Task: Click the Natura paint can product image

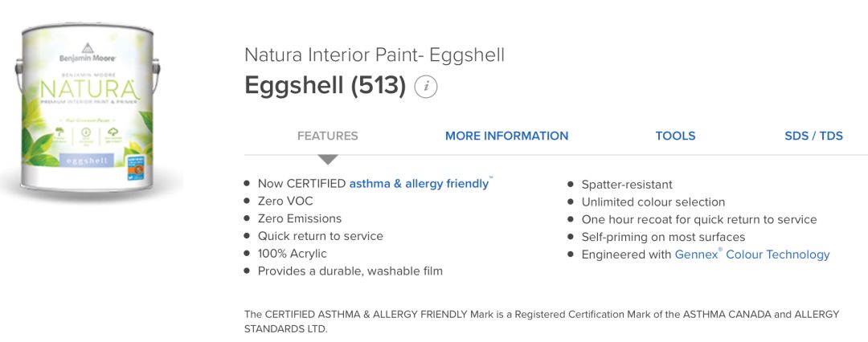Action: [x=91, y=112]
